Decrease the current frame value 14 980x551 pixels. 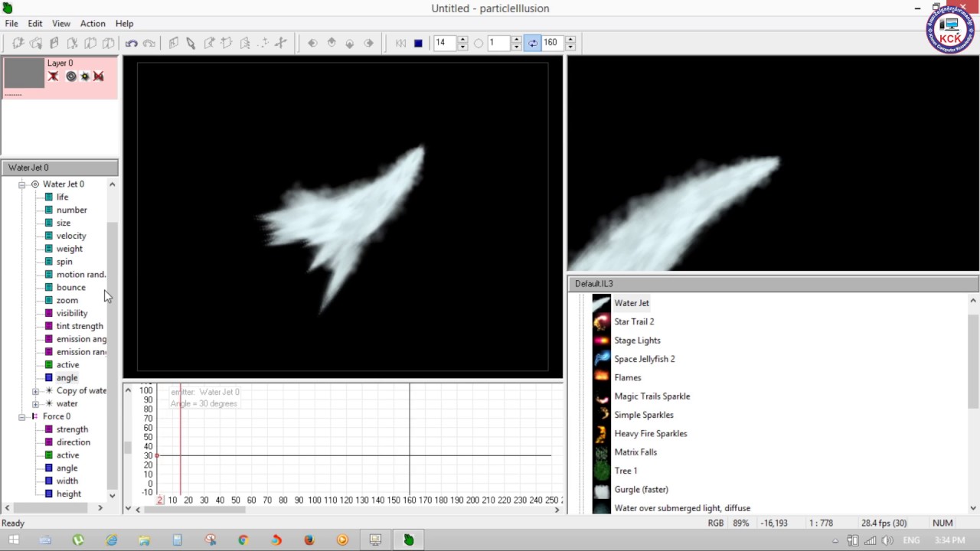[462, 47]
